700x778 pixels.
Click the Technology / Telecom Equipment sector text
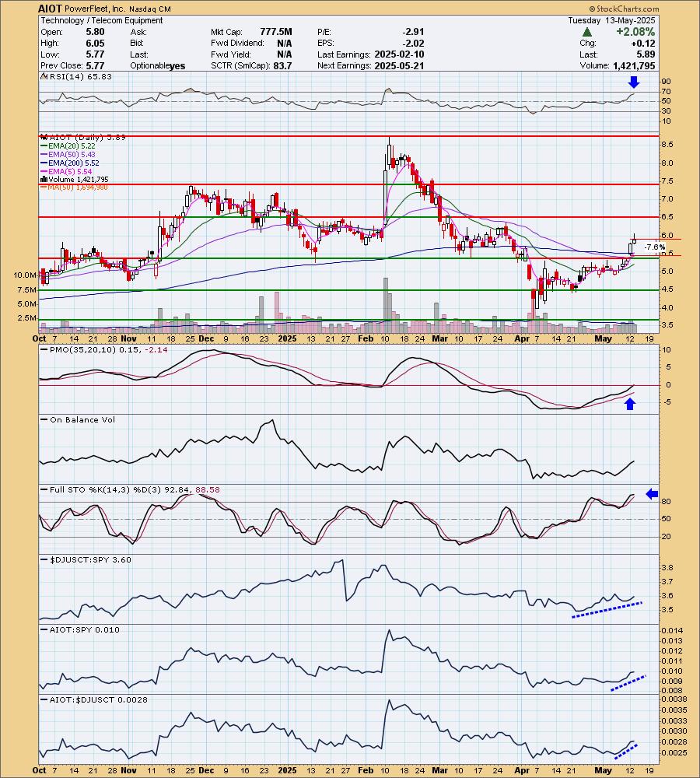click(x=102, y=20)
